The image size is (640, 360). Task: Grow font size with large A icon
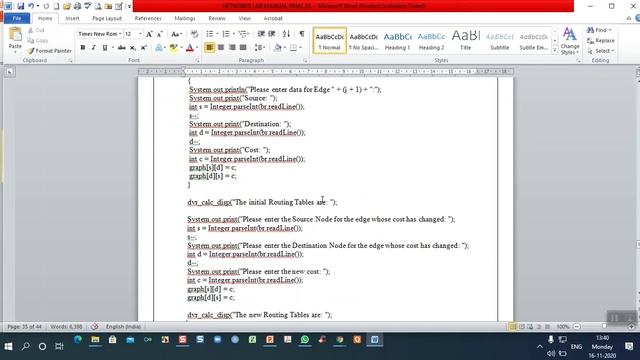(149, 34)
